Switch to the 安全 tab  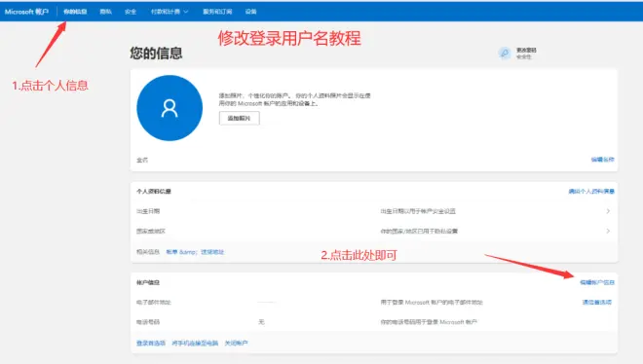(131, 12)
